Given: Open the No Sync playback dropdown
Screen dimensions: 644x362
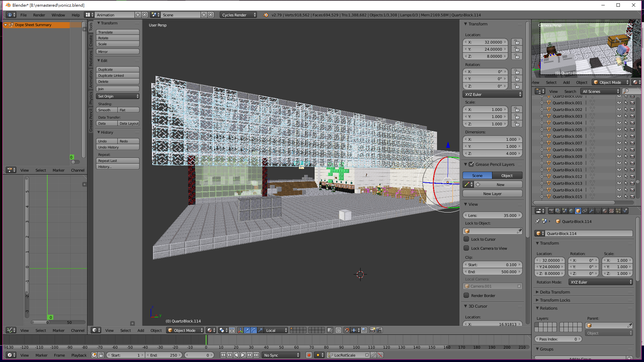Looking at the screenshot, I should pyautogui.click(x=281, y=355).
